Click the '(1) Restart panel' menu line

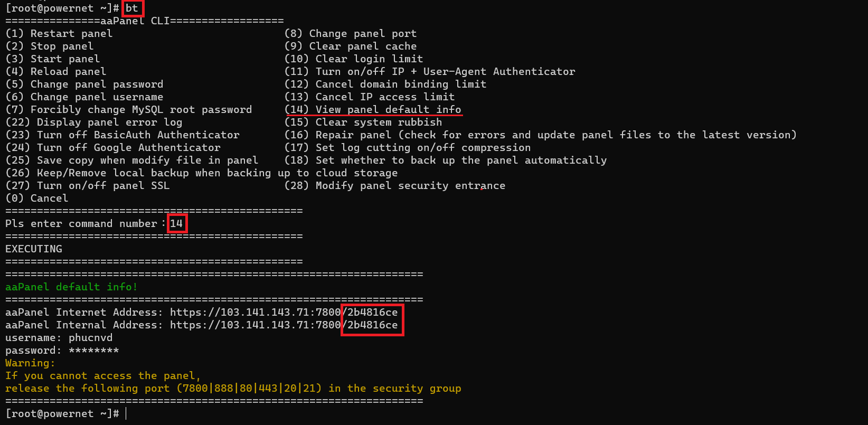(59, 33)
